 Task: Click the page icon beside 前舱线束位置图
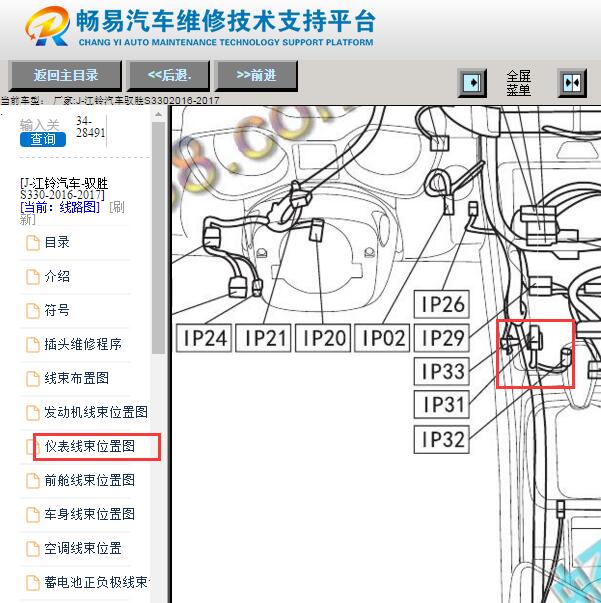[x=33, y=480]
